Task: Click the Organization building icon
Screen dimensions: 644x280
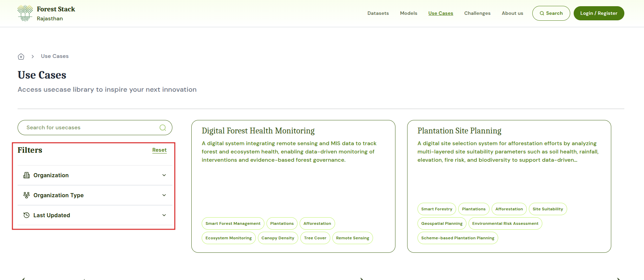Action: 27,175
